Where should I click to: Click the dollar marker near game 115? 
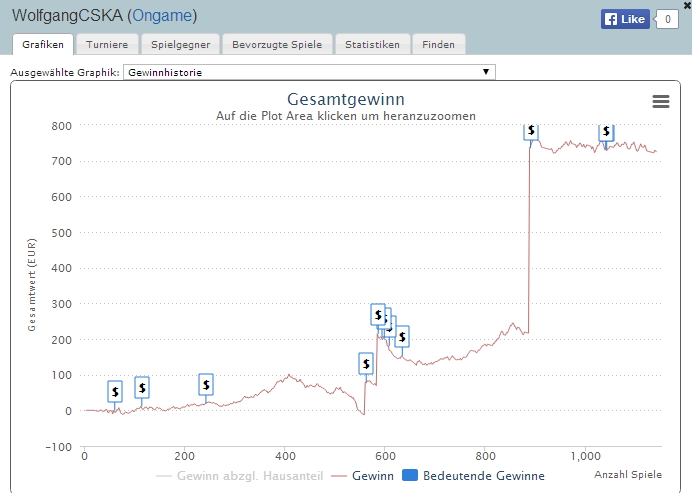click(142, 388)
